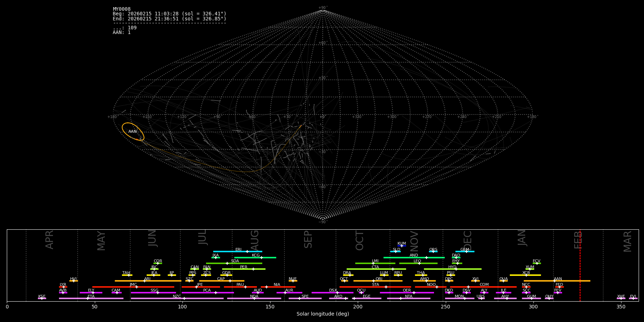644x322 pixels.
Task: Click the MY0008 station title text
Action: [x=122, y=9]
